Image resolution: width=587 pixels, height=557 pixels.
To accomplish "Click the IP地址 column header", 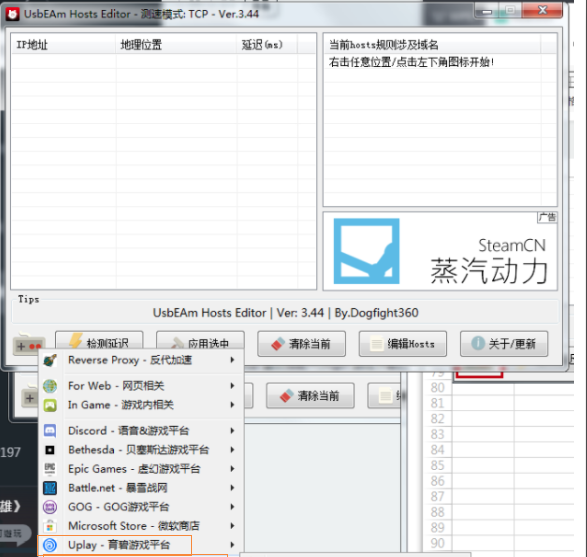I will 64,45.
